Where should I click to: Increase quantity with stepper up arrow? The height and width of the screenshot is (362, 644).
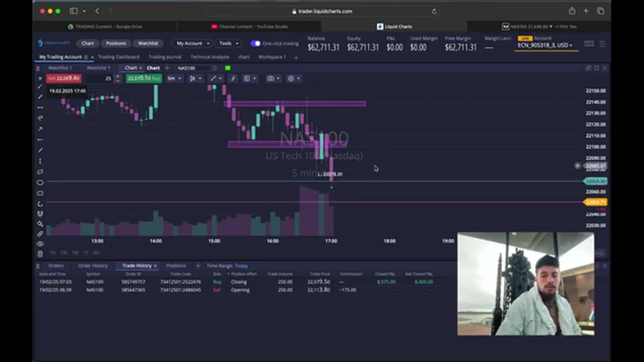click(118, 76)
